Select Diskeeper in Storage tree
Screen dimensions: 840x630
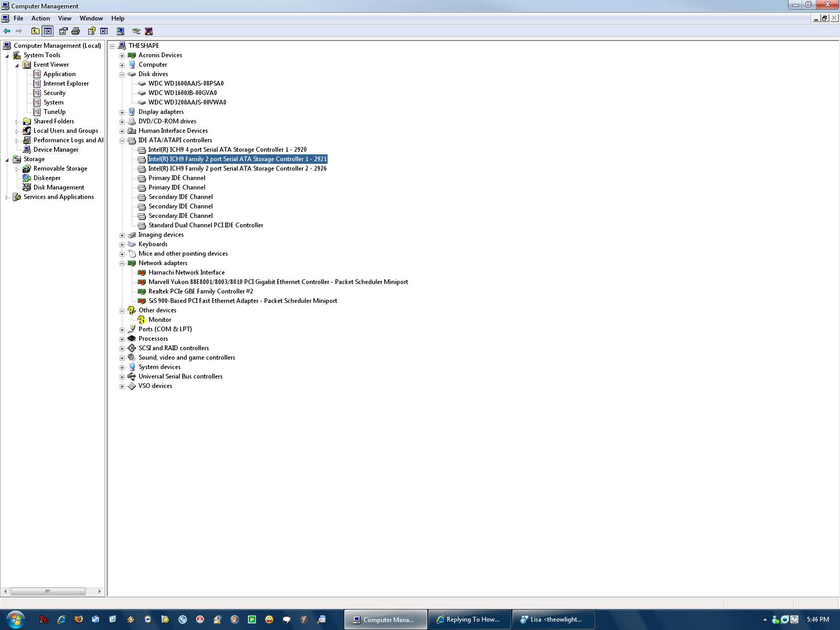point(47,178)
